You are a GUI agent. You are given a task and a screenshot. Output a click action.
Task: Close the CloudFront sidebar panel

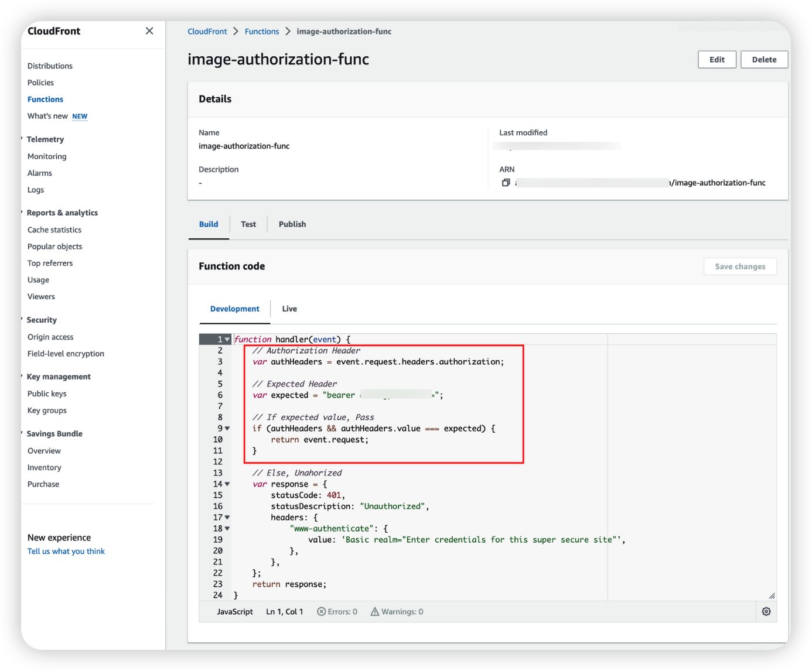pyautogui.click(x=149, y=31)
